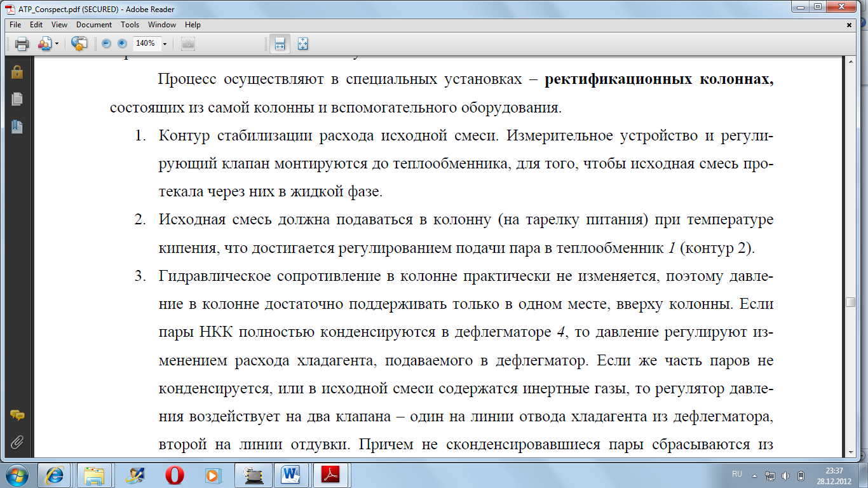This screenshot has height=488, width=868.
Task: Click the volume speaker tray icon
Action: [x=785, y=475]
